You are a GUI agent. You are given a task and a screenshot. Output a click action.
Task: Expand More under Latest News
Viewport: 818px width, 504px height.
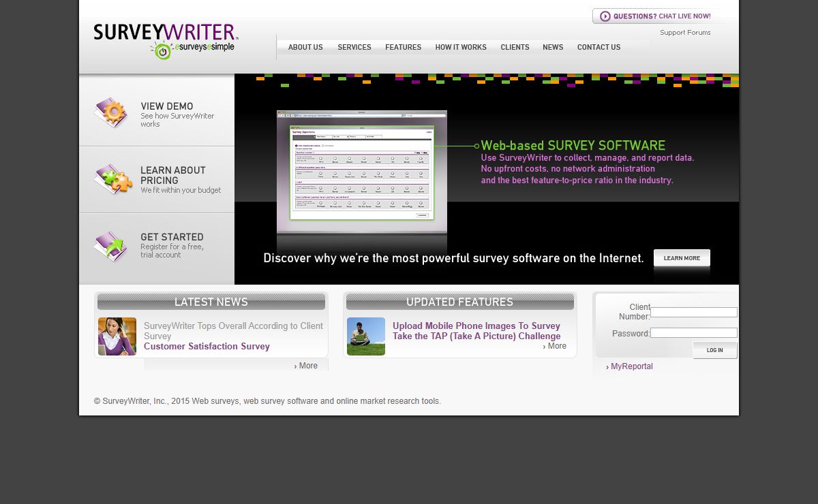click(x=307, y=366)
